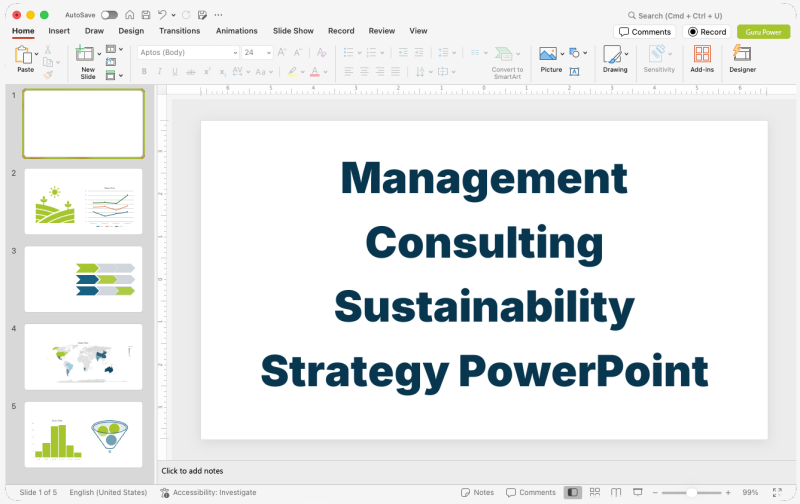Screen dimensions: 800x504
Task: Expand the New Slide dropdown arrow
Action: 99,54
